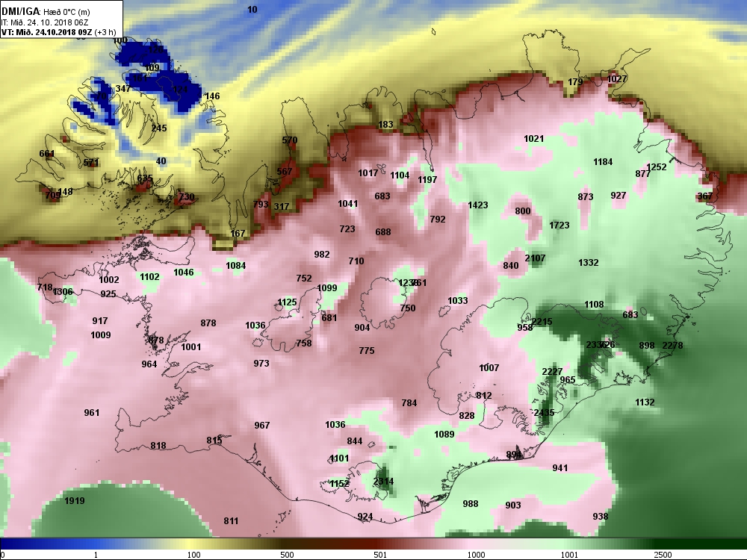Image resolution: width=747 pixels, height=560 pixels.
Task: Click the 2500 label on the color scale
Action: click(663, 555)
